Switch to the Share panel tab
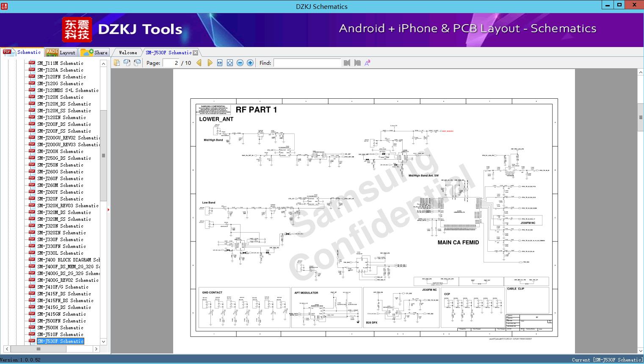 coord(94,53)
